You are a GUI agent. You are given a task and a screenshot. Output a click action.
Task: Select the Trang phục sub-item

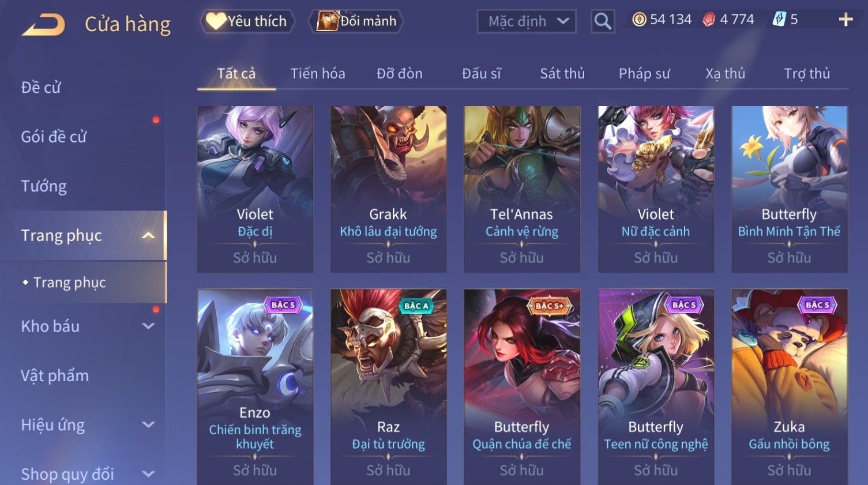pyautogui.click(x=69, y=282)
